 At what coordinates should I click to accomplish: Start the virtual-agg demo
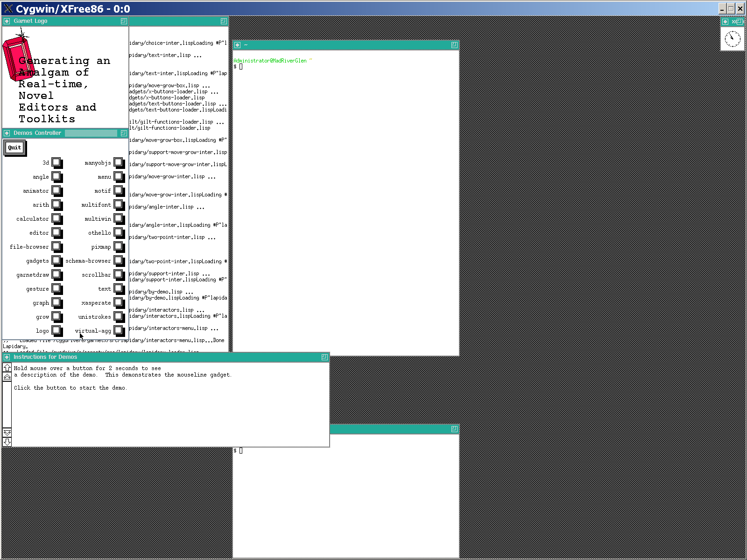coord(119,331)
